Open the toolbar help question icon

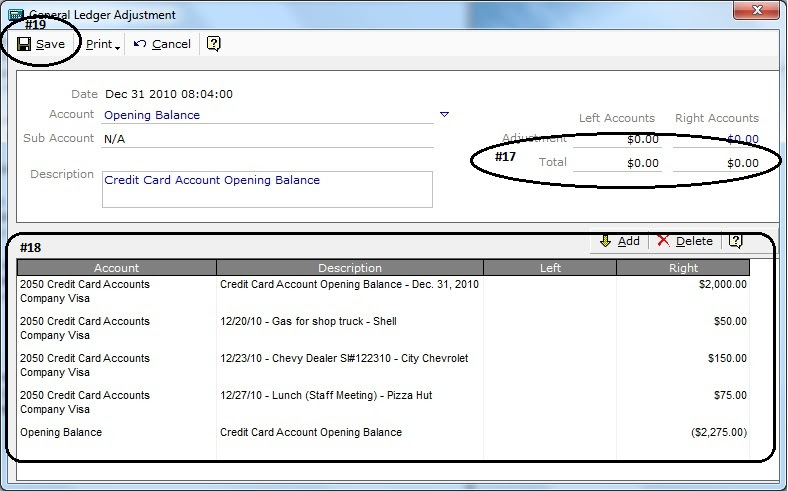click(x=214, y=44)
